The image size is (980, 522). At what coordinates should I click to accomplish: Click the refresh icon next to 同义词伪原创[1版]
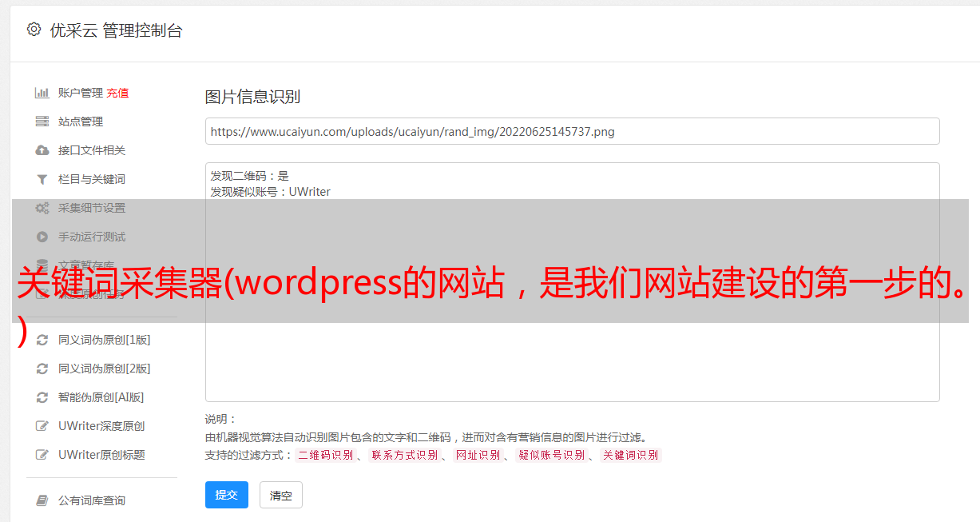tap(42, 340)
